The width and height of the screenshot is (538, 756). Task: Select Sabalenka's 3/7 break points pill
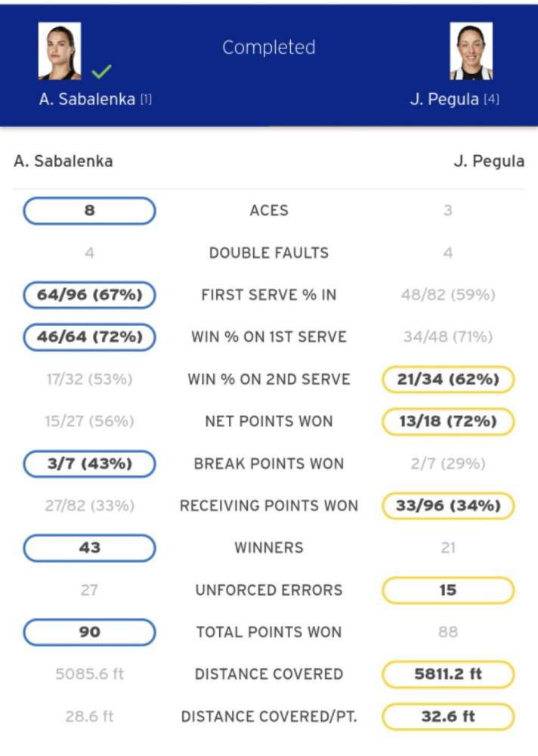tap(90, 463)
